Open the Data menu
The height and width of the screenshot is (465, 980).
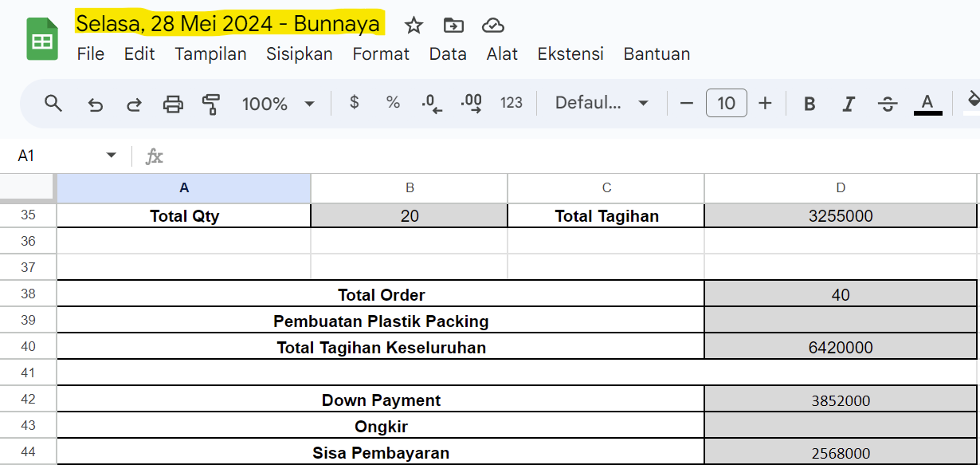(448, 54)
